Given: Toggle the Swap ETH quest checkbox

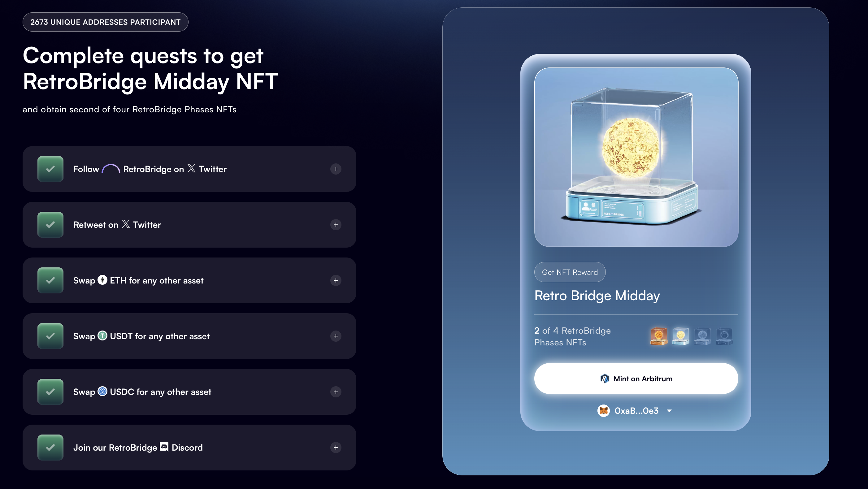Looking at the screenshot, I should pyautogui.click(x=50, y=280).
